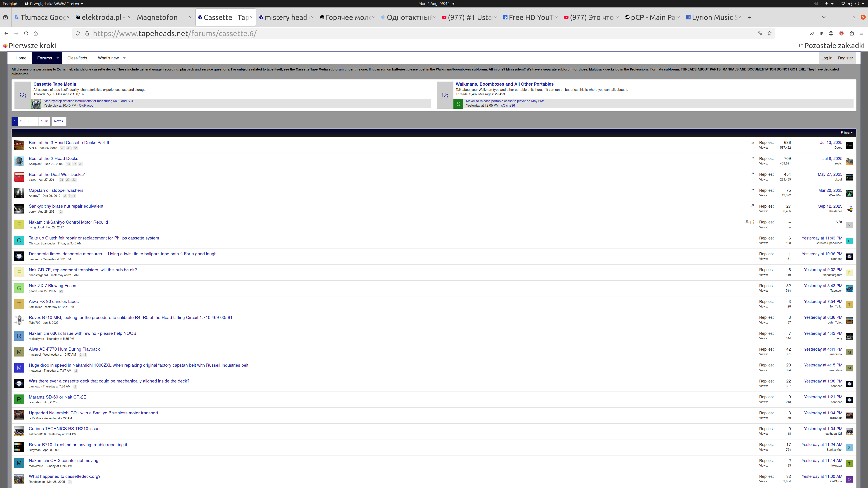868x488 pixels.
Task: Open thread Capstan oil stopper washers
Action: (56, 191)
